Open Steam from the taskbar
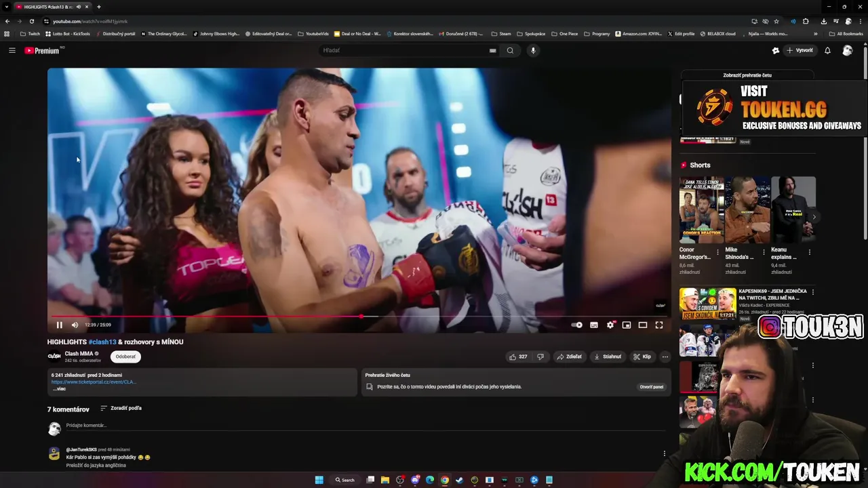The height and width of the screenshot is (488, 868). (x=460, y=480)
